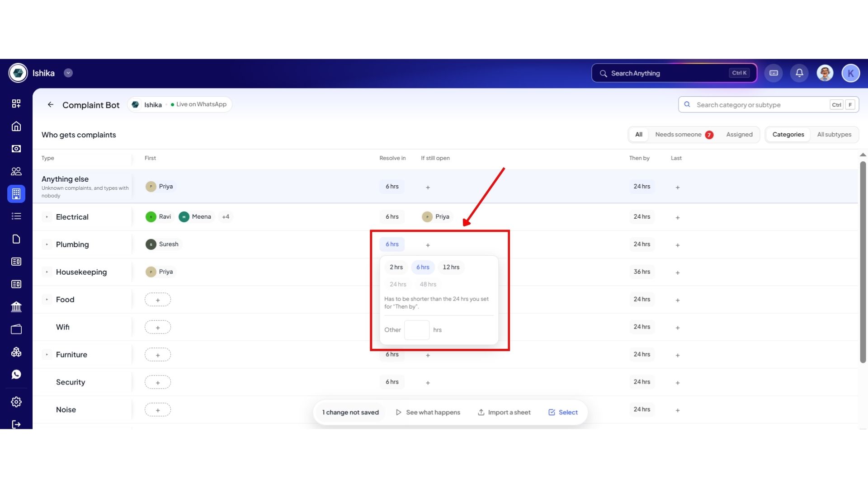868x488 pixels.
Task: Click See what happens button
Action: point(428,413)
